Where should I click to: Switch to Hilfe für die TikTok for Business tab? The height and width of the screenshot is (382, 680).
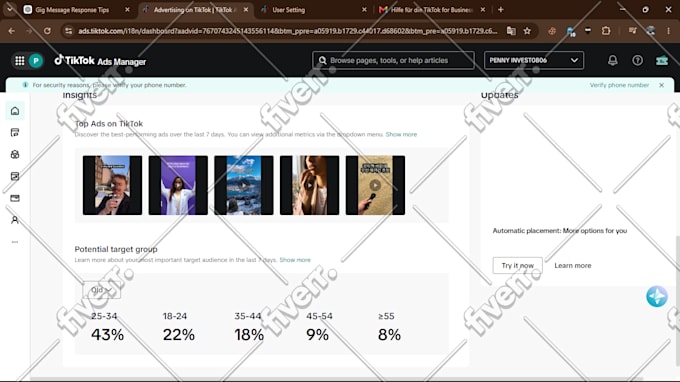pyautogui.click(x=431, y=10)
